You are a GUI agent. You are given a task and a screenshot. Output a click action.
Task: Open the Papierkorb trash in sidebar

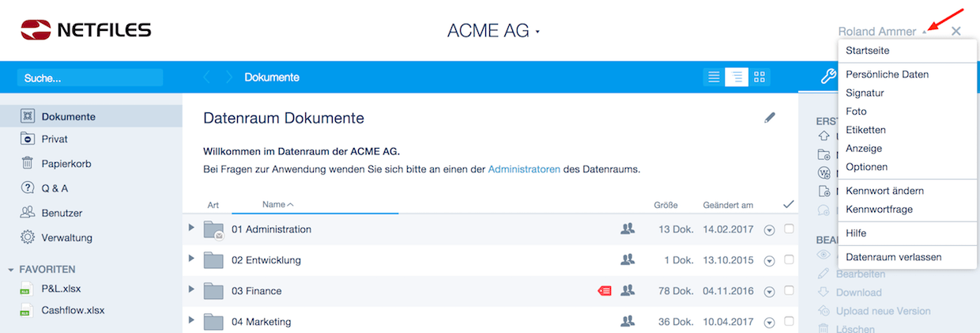coord(66,164)
